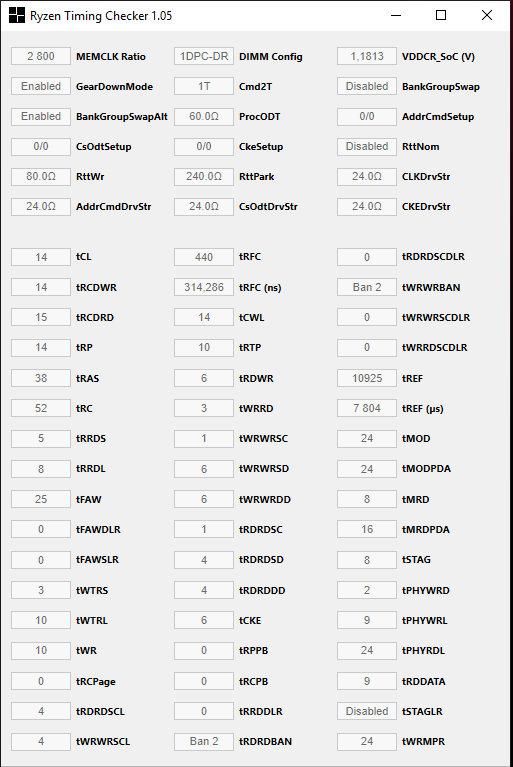
Task: Click the tWR value field
Action: [41, 650]
